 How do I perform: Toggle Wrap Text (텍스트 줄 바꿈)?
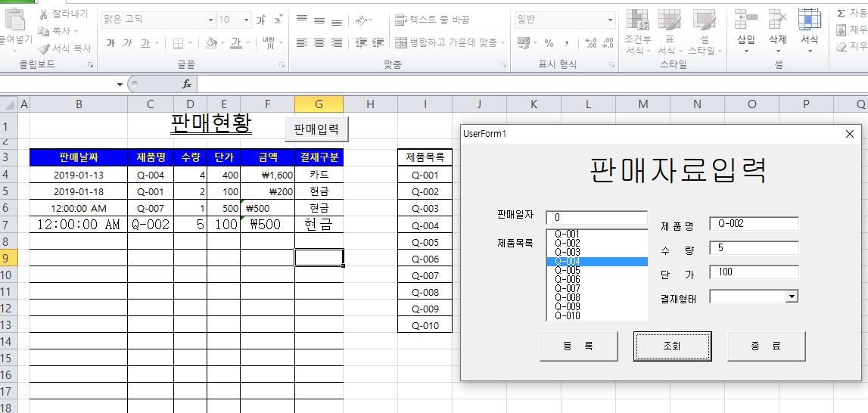432,20
